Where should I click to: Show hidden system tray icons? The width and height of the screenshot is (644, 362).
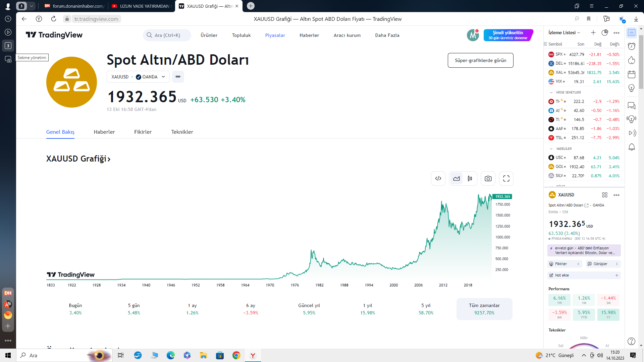[x=584, y=355]
